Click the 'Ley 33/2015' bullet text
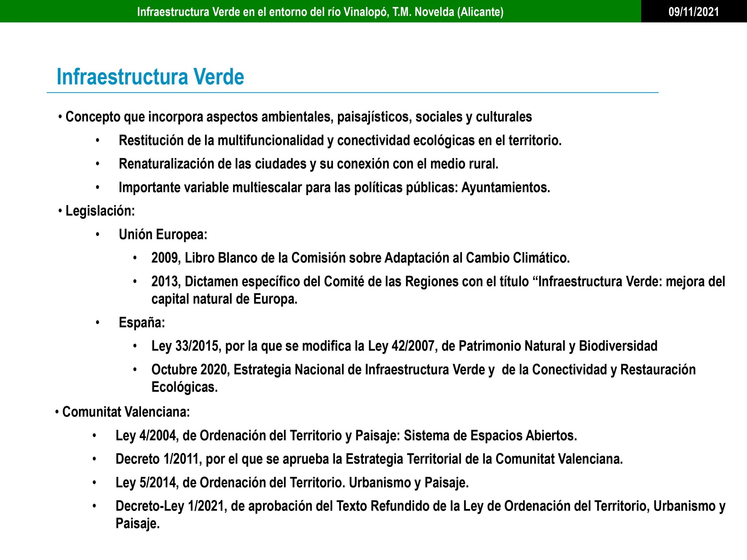 [404, 346]
